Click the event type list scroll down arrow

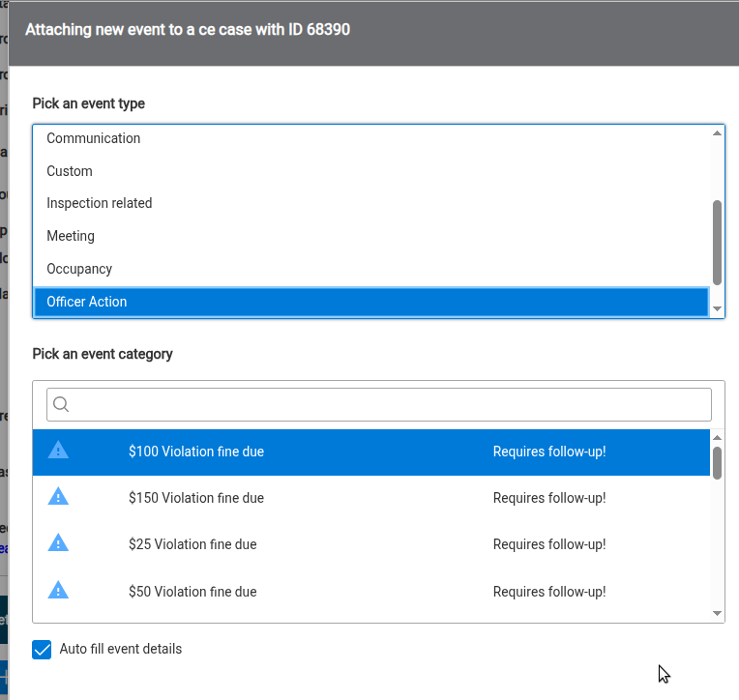point(718,309)
